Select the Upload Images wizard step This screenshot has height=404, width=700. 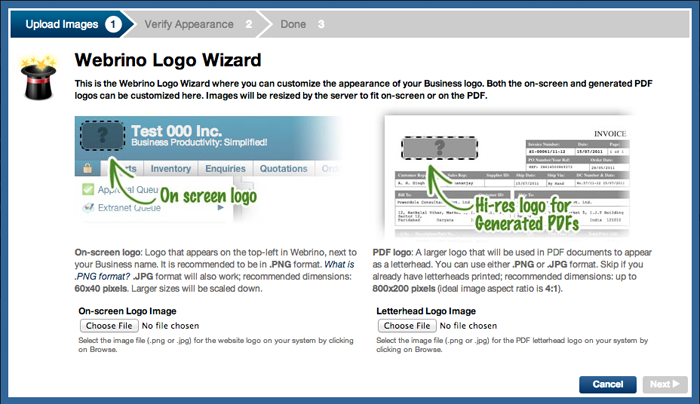(x=63, y=22)
